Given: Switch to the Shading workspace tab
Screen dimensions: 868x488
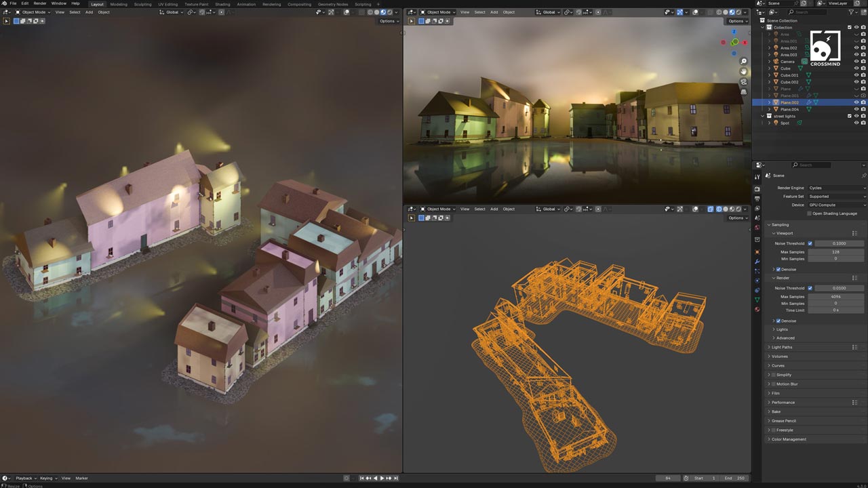Looking at the screenshot, I should pos(222,4).
